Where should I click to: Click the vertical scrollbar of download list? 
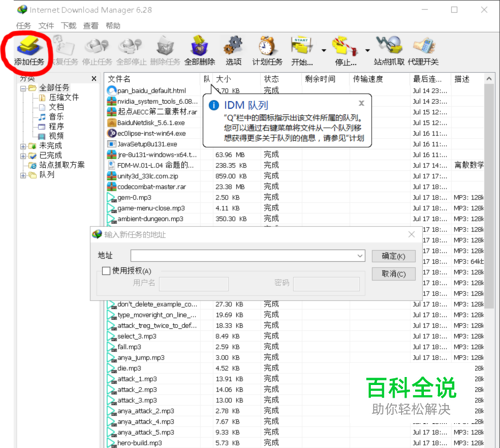pos(489,196)
